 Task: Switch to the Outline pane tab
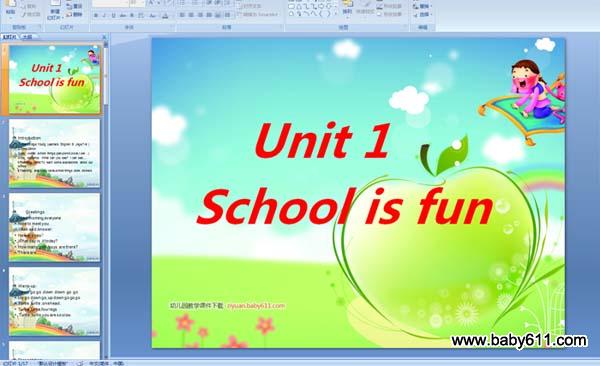coord(27,37)
